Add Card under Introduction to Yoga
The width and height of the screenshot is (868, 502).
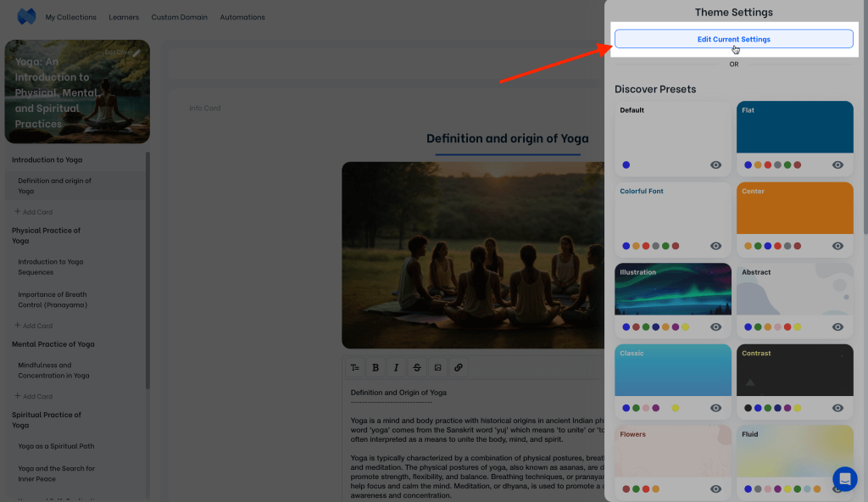point(34,212)
